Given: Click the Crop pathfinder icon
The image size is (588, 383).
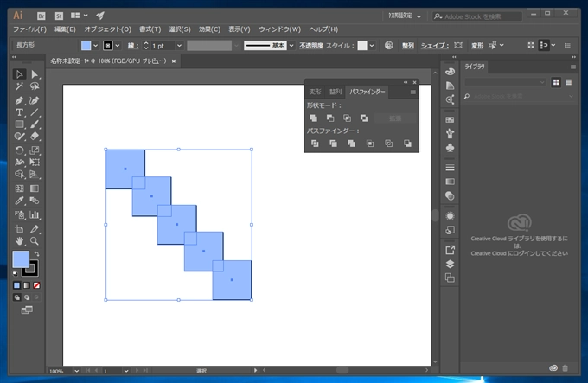Looking at the screenshot, I should point(370,144).
